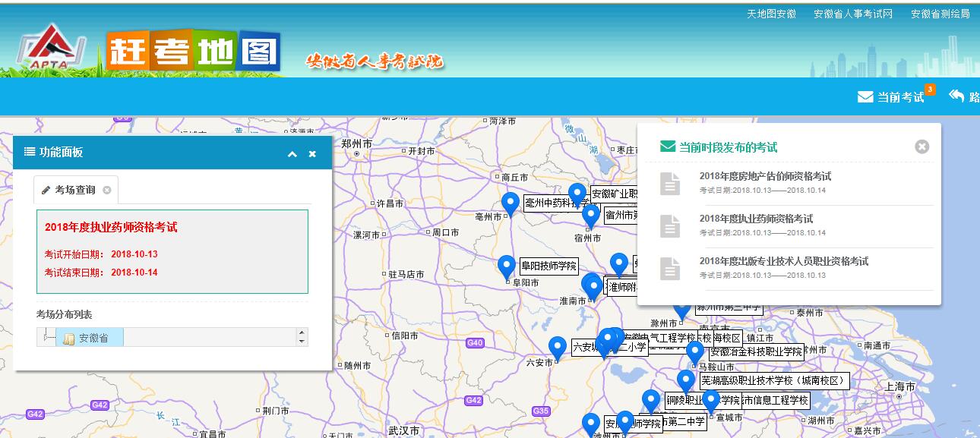This screenshot has width=980, height=438.
Task: Switch to the 考场查询 tab
Action: pos(76,190)
